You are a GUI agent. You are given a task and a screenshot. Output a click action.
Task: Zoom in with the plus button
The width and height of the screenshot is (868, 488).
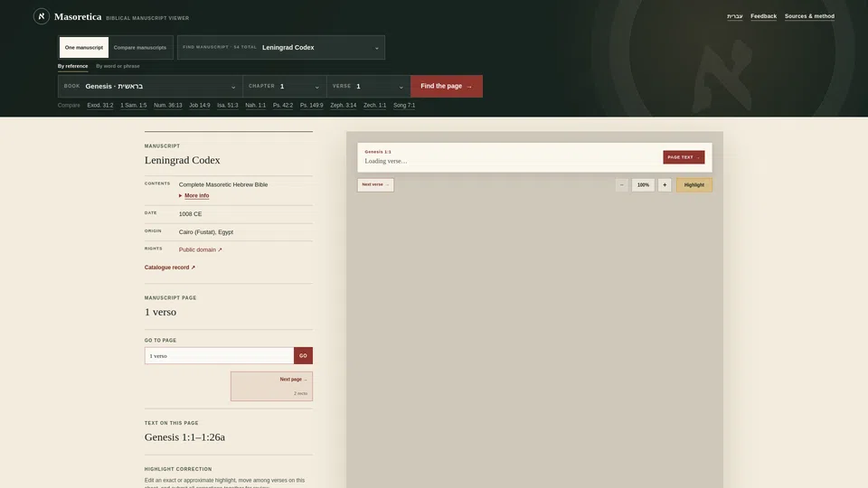click(665, 184)
